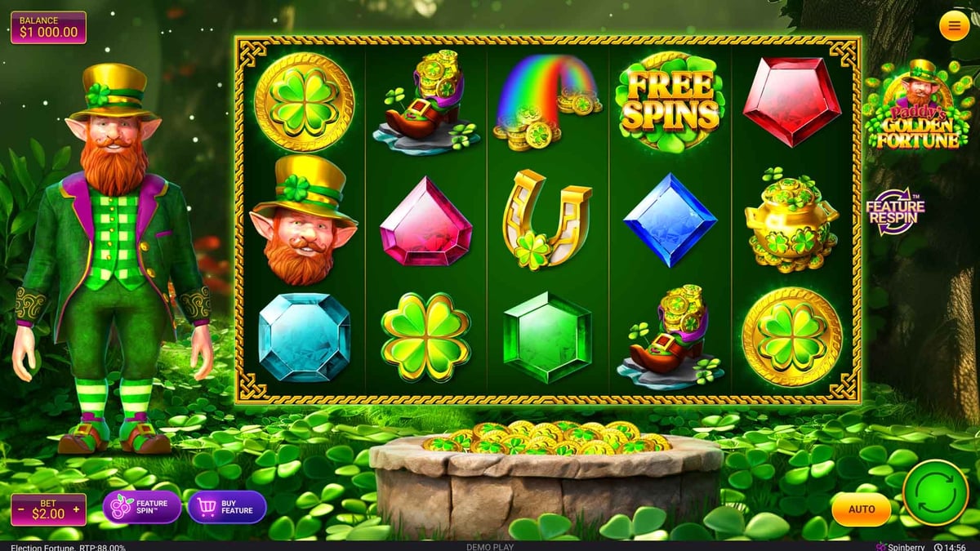Open the Buy Feature option

click(227, 507)
